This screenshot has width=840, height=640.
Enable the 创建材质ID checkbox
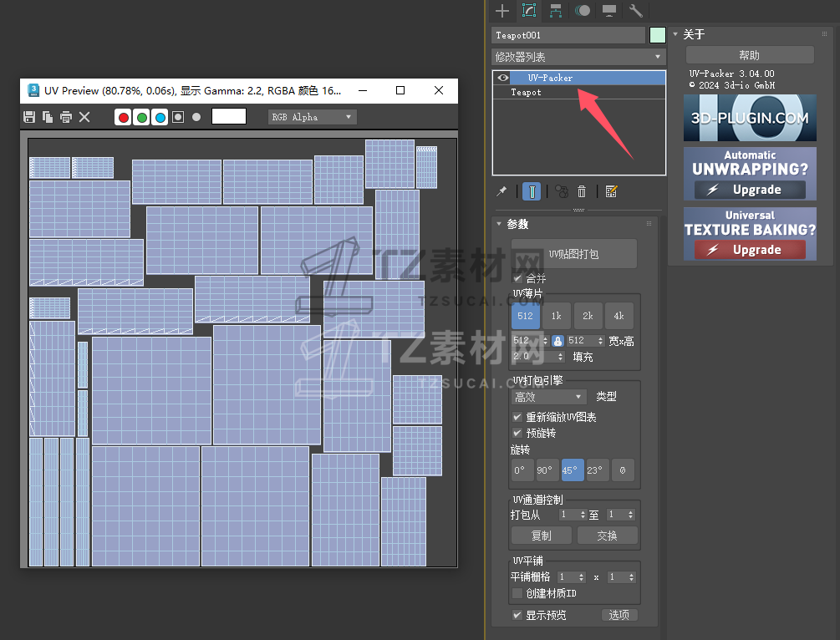517,593
